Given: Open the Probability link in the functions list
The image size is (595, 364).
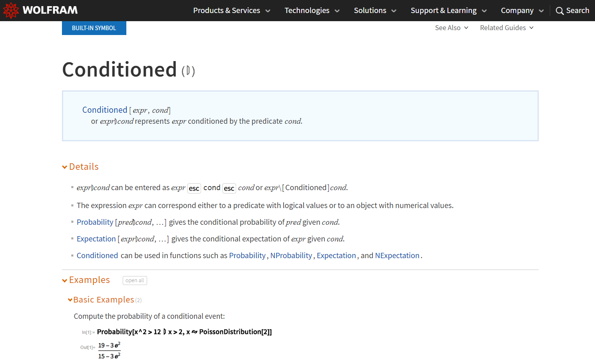Looking at the screenshot, I should (247, 255).
